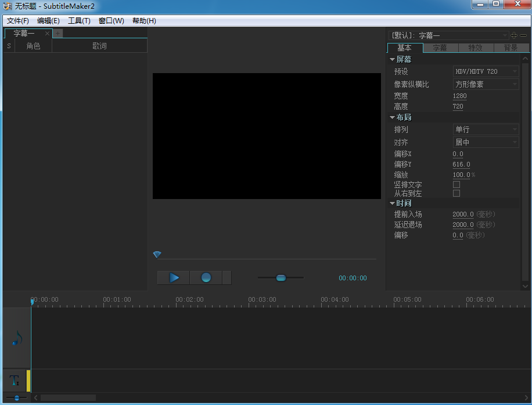Screen dimensions: 532x405
Task: Click the round record button
Action: 206,277
